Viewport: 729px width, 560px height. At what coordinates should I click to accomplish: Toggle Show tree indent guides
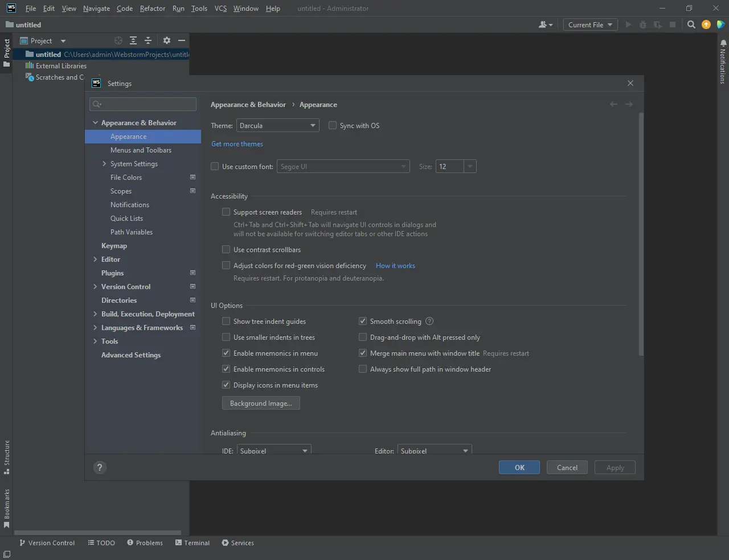(x=226, y=321)
